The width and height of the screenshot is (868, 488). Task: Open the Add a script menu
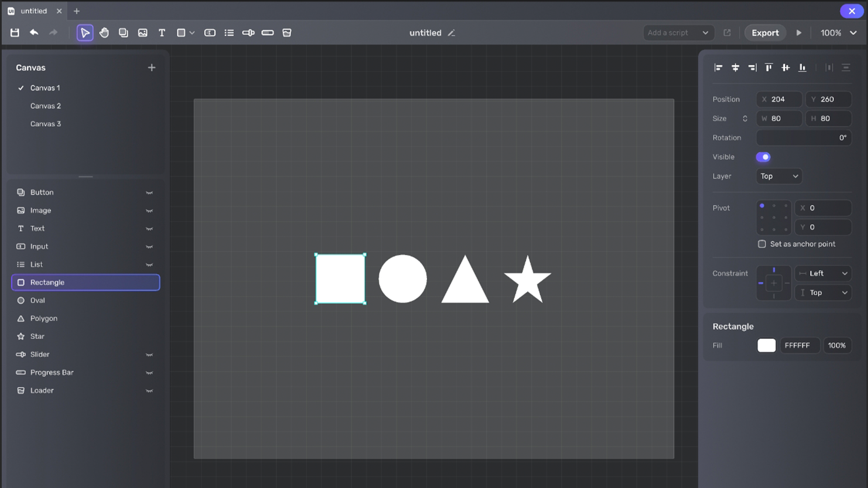click(679, 33)
